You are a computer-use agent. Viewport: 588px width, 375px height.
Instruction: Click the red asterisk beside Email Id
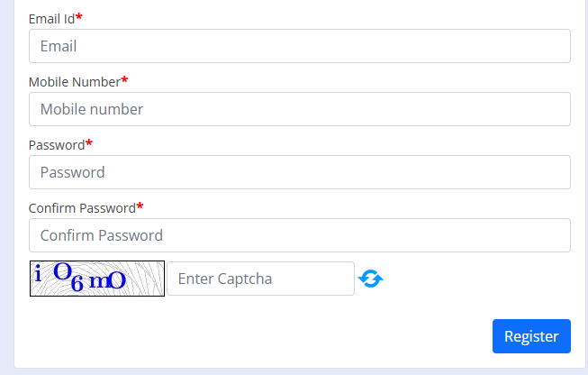click(x=79, y=17)
